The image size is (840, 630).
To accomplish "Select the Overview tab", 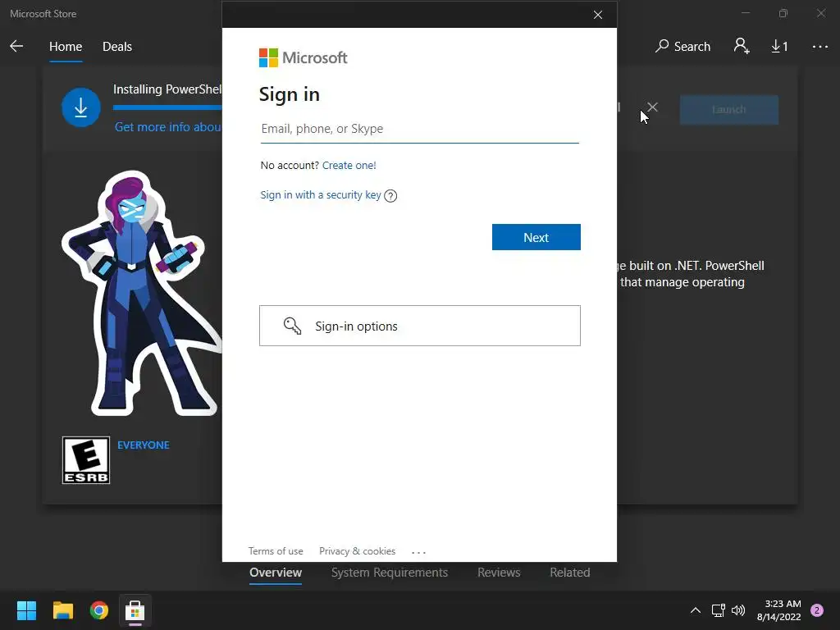I will tap(276, 573).
